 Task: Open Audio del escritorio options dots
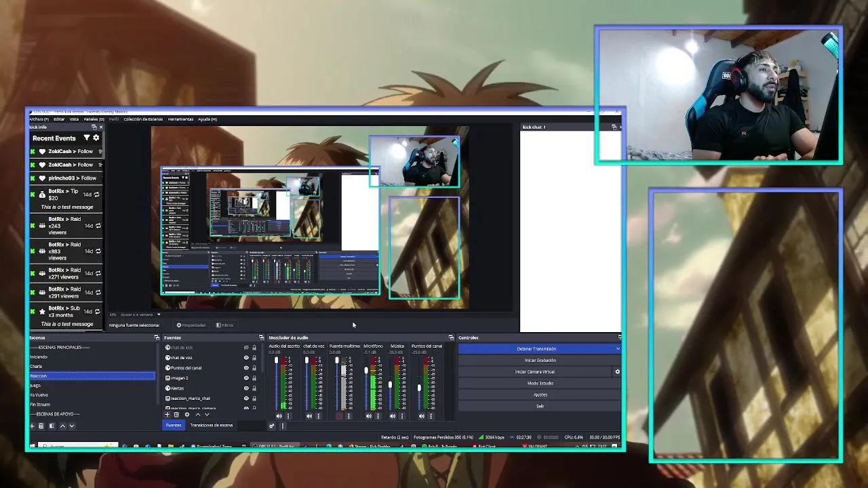point(288,416)
